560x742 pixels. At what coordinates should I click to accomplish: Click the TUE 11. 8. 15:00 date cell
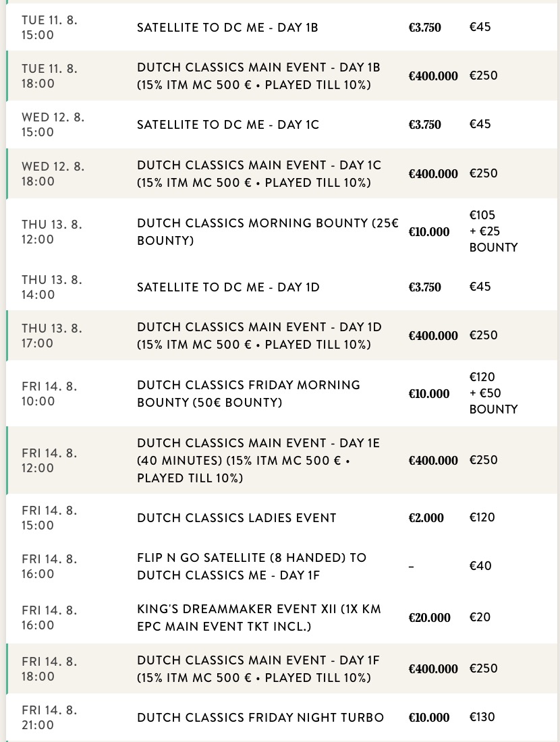[x=49, y=28]
